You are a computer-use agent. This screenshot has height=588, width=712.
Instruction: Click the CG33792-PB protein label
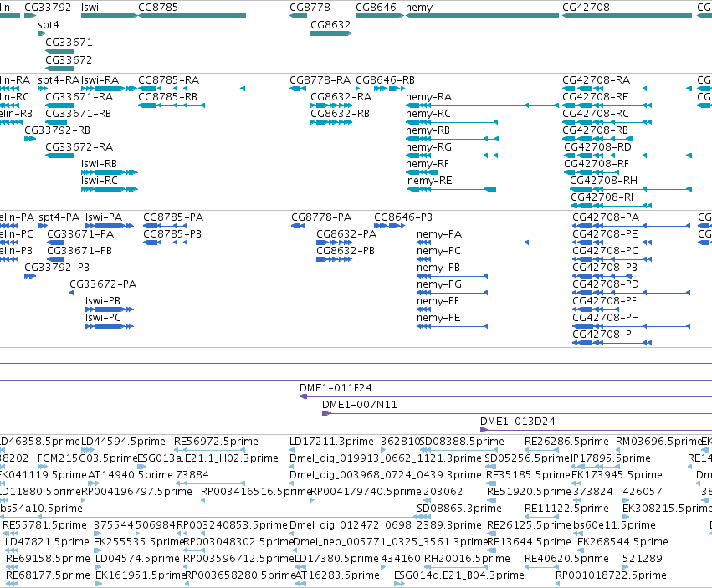[57, 268]
